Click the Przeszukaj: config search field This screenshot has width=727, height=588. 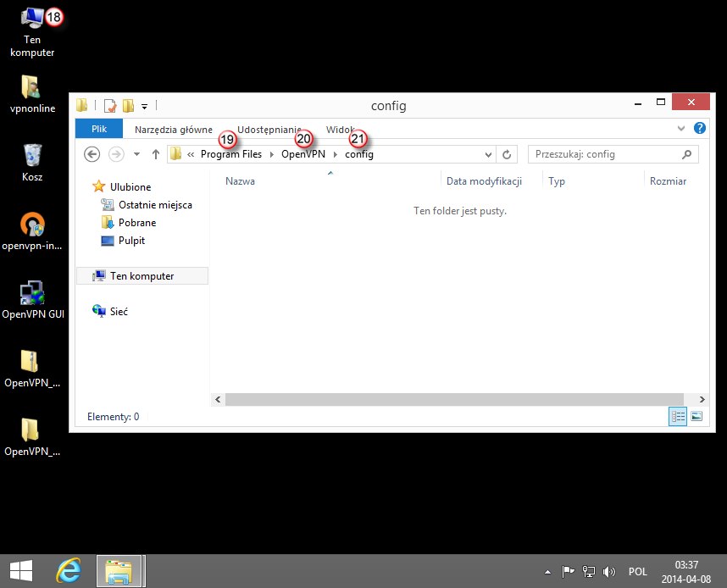pyautogui.click(x=613, y=154)
